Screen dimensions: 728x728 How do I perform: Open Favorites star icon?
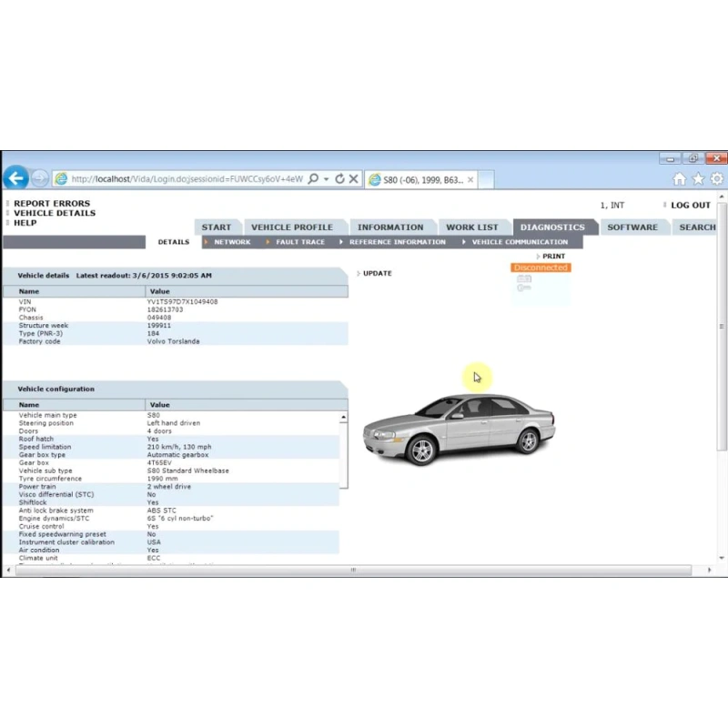[x=698, y=178]
